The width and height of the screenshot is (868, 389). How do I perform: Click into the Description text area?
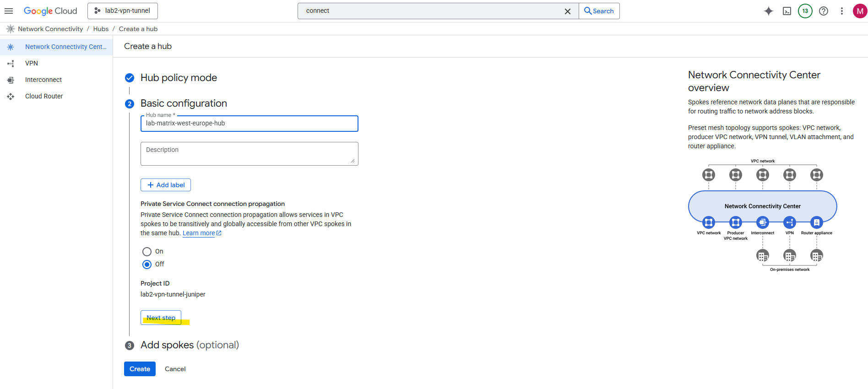click(250, 154)
